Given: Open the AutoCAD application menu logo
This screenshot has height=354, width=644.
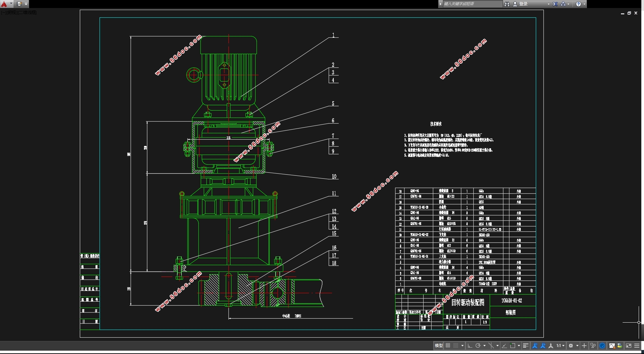Looking at the screenshot, I should coord(4,4).
